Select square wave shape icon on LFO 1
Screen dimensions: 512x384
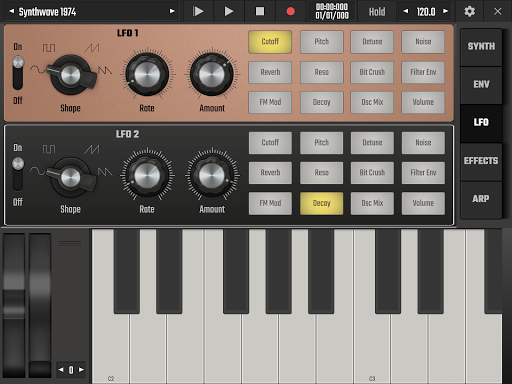point(49,48)
